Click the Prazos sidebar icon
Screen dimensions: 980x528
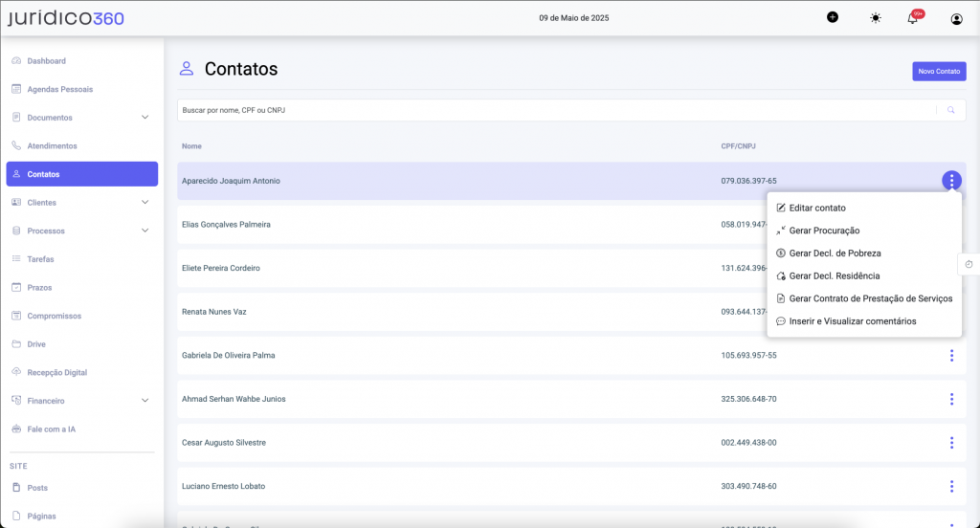[16, 287]
